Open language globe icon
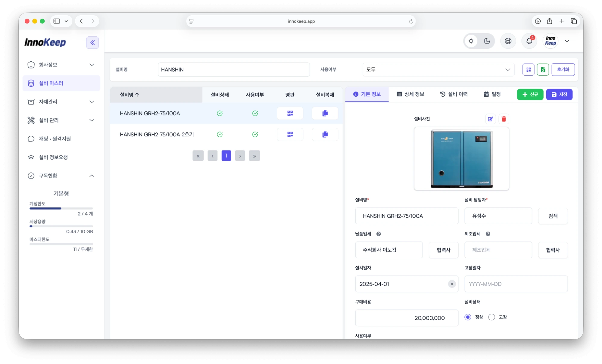Screen dimensions: 602x364 tap(508, 41)
